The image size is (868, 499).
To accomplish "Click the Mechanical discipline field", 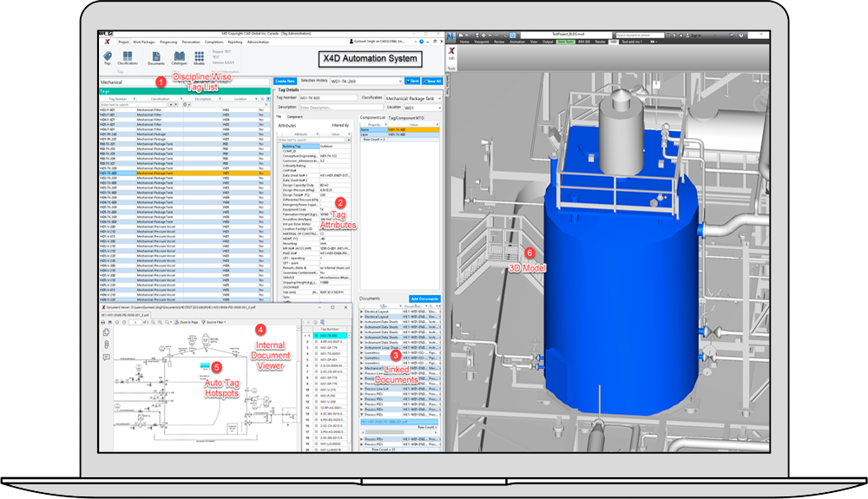I will (x=141, y=82).
